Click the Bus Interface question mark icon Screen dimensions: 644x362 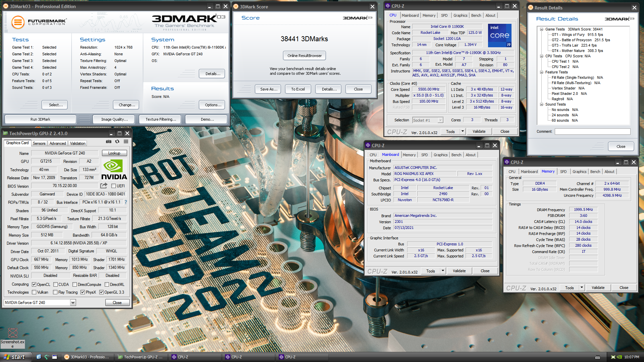click(126, 202)
